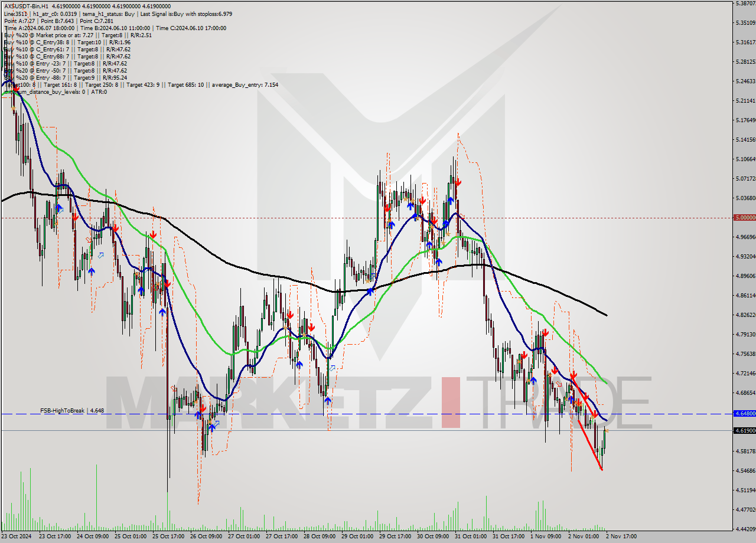Click the 5.1066 price axis label

pos(745,159)
